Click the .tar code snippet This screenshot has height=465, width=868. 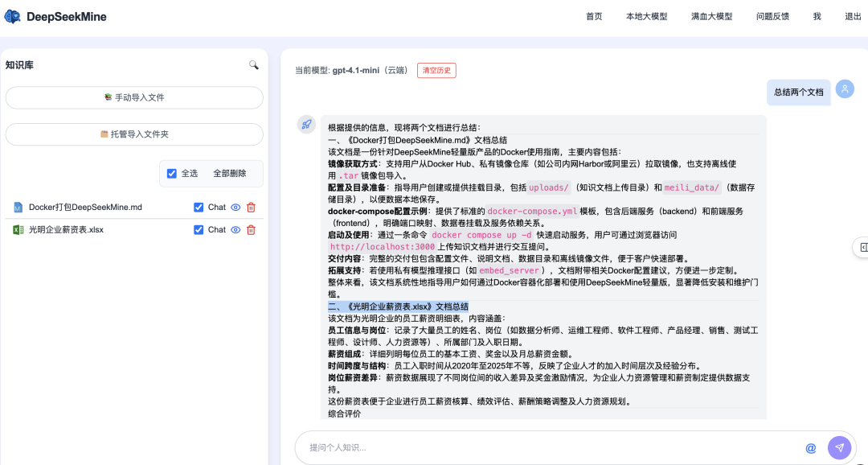[x=349, y=175]
